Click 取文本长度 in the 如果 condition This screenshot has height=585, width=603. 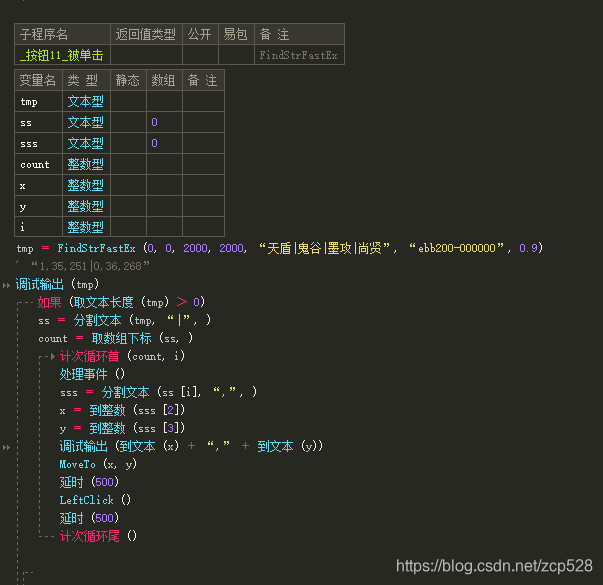(x=103, y=302)
